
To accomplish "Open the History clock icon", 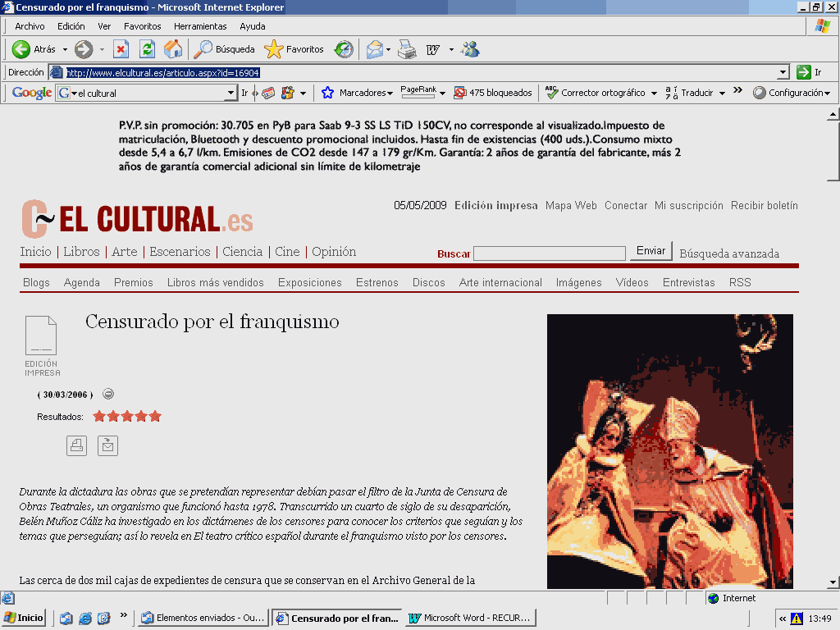I will tap(344, 49).
